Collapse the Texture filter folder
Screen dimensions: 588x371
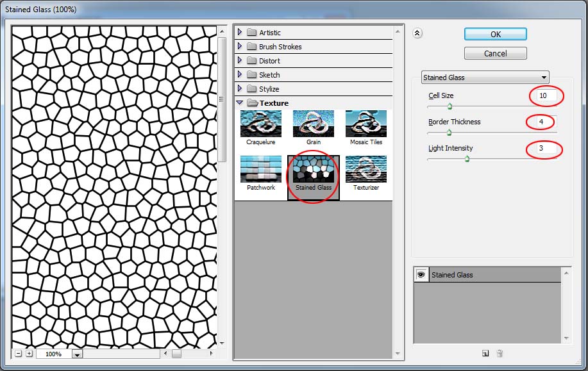pyautogui.click(x=240, y=103)
